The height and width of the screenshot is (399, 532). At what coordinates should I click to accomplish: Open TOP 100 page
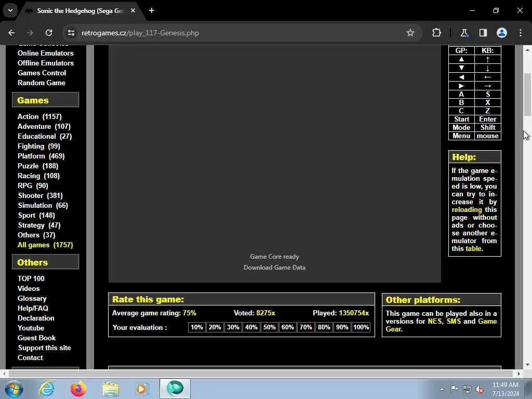(31, 278)
